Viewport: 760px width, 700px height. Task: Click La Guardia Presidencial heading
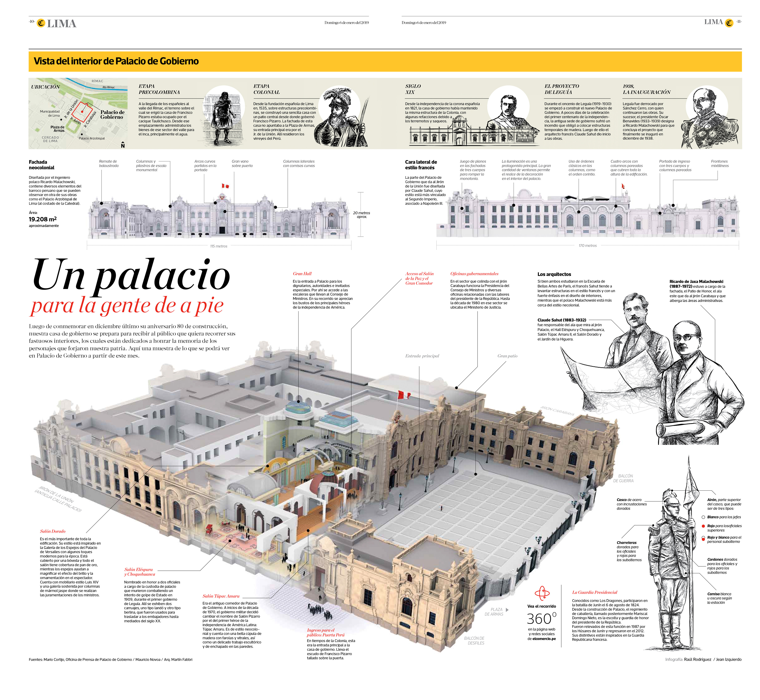[x=595, y=593]
